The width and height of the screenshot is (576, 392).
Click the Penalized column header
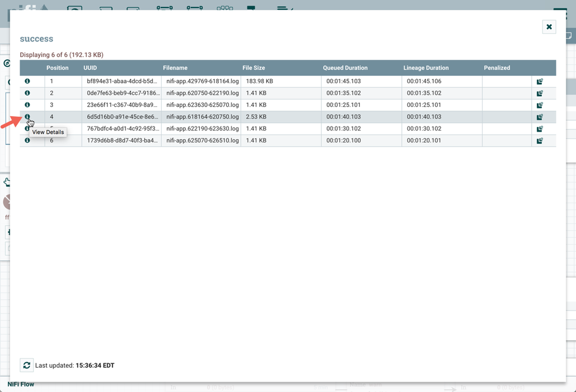click(497, 68)
